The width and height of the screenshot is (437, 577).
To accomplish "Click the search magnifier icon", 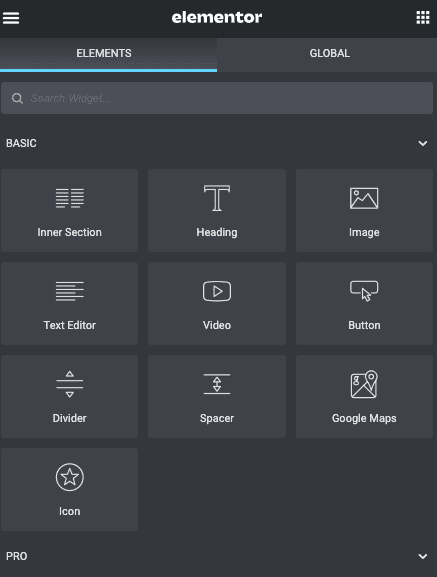I will (x=17, y=98).
